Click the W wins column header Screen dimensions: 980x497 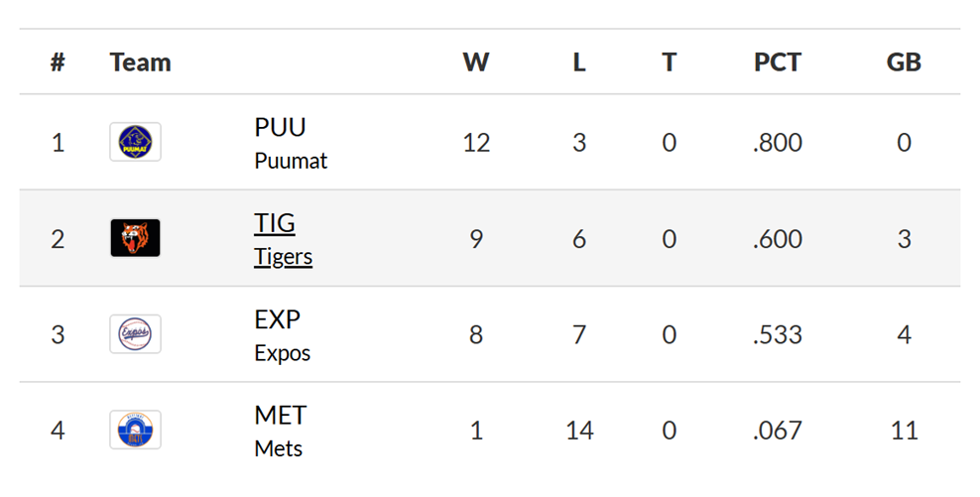point(476,62)
